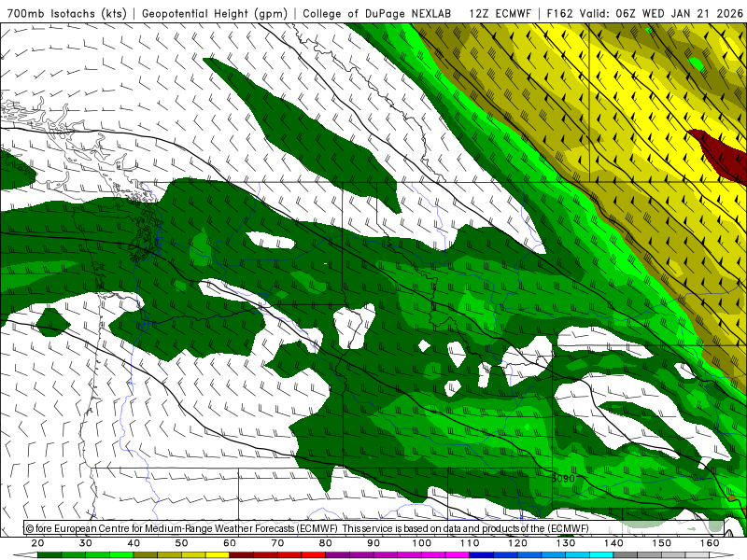Click the '90' value on the legend
This screenshot has width=747, height=560.
pos(374,543)
